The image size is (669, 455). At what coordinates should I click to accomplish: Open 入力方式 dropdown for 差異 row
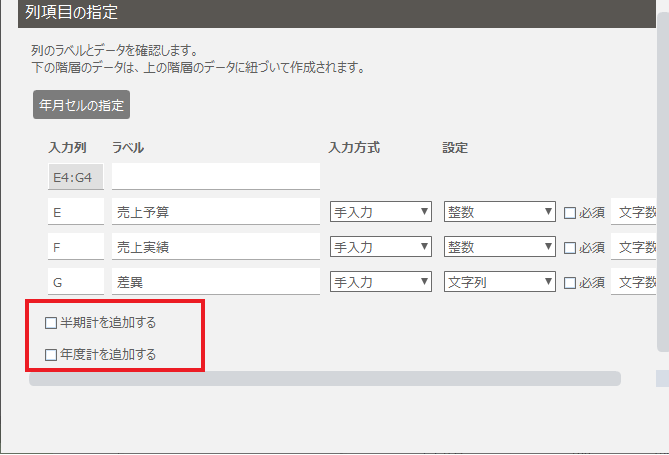[x=380, y=282]
